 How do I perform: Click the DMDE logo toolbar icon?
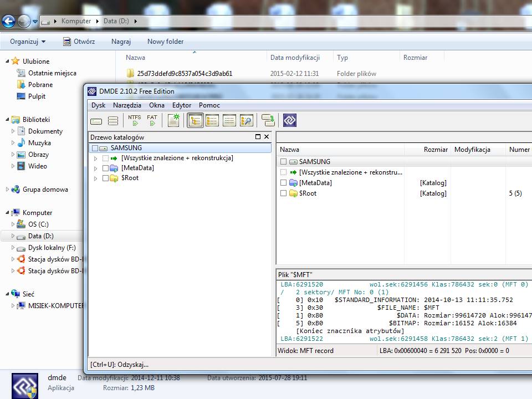pyautogui.click(x=290, y=120)
